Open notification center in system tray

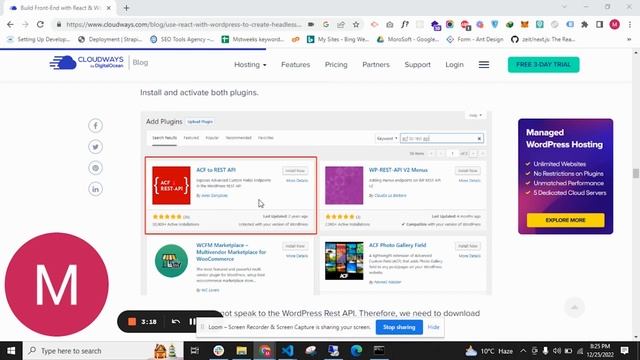click(x=624, y=351)
